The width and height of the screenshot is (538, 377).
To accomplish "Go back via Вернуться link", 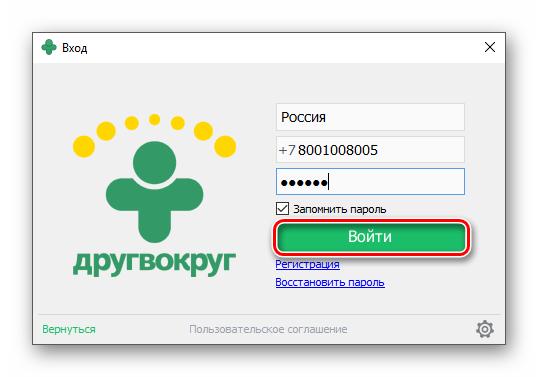I will pos(69,329).
